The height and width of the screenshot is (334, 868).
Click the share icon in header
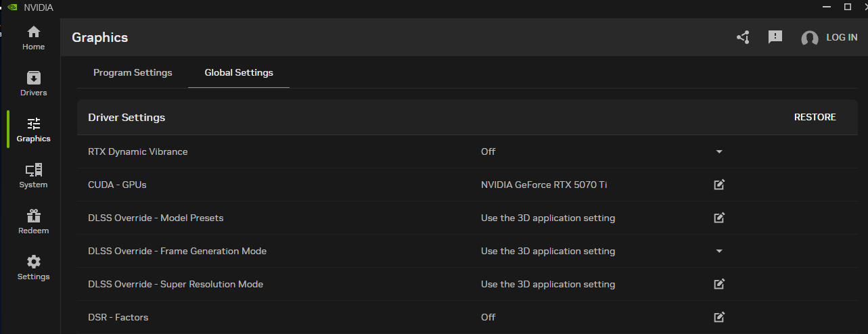click(743, 38)
